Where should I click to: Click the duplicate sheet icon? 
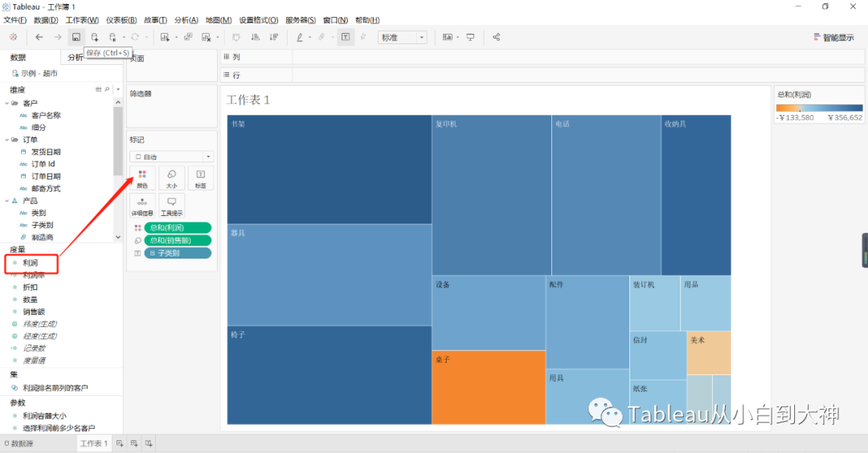tap(188, 37)
